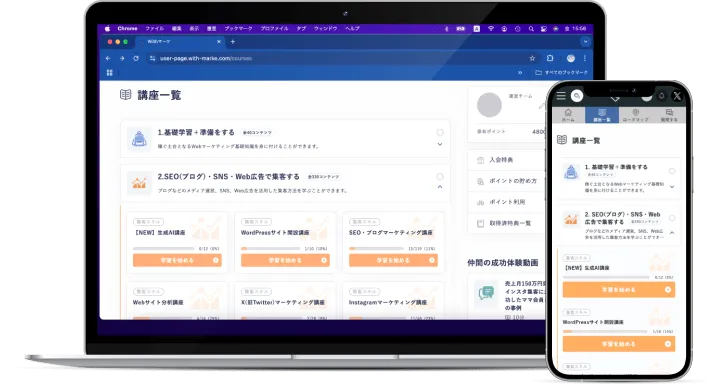Open the tab search dropdown in Chrome
Image resolution: width=724 pixels, height=384 pixels.
pos(585,42)
